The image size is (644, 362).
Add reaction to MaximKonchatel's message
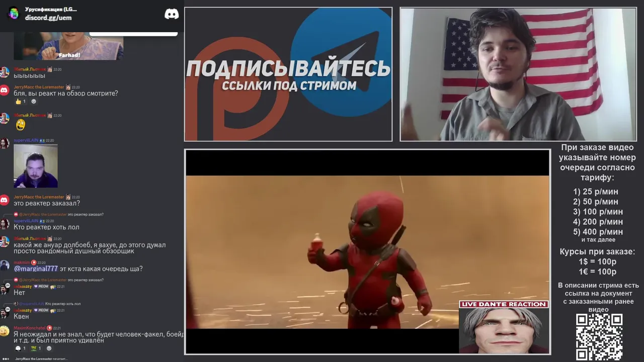pos(49,348)
